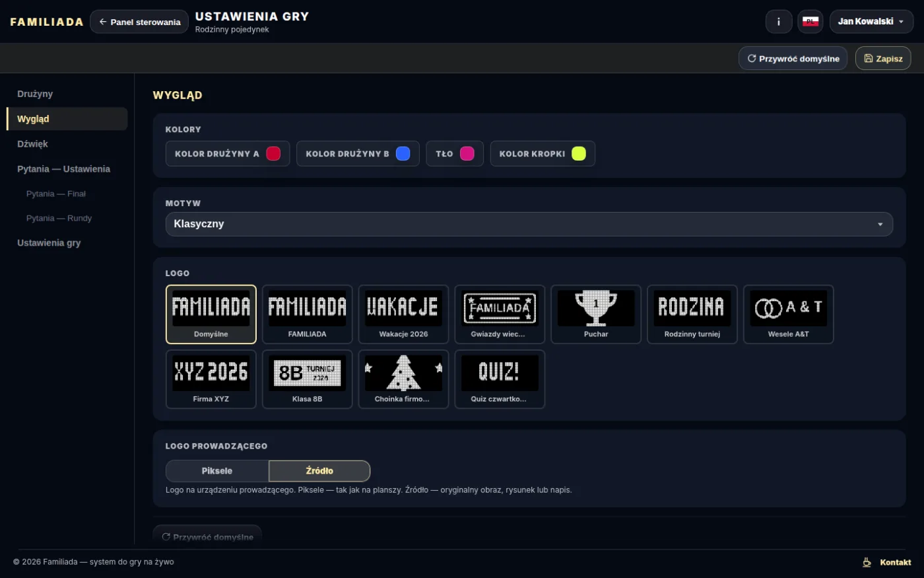Click the Kontakt footer link

[895, 562]
